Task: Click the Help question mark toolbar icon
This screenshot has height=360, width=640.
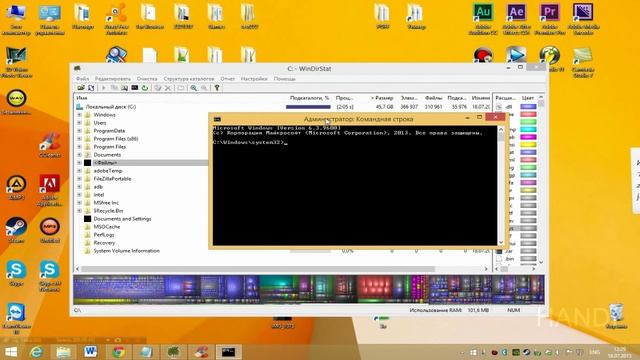Action: 217,88
